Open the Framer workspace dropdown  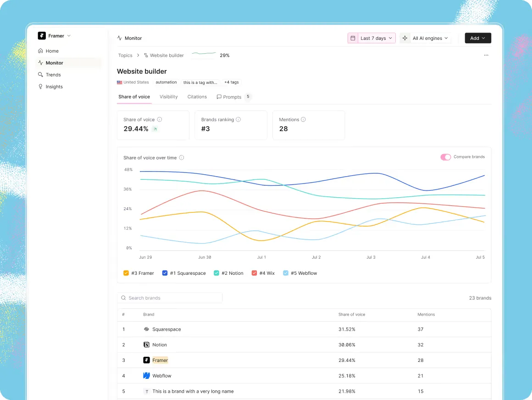pyautogui.click(x=54, y=36)
